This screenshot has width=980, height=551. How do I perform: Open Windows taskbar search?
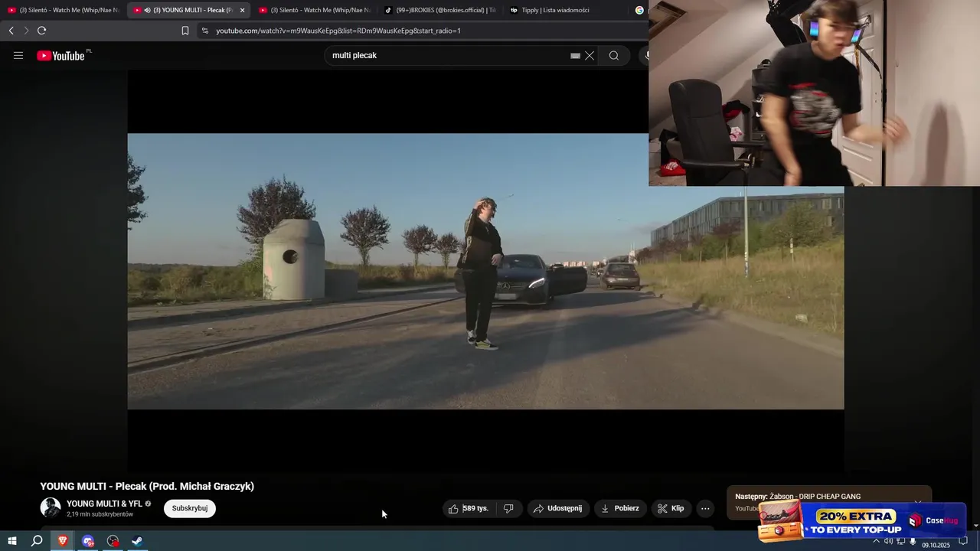(x=37, y=541)
